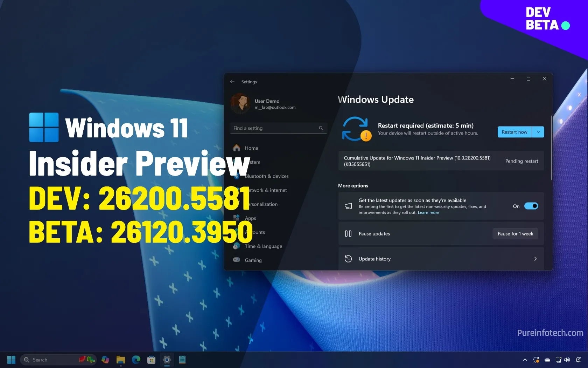Click the Windows Update refresh arrows icon

[356, 128]
